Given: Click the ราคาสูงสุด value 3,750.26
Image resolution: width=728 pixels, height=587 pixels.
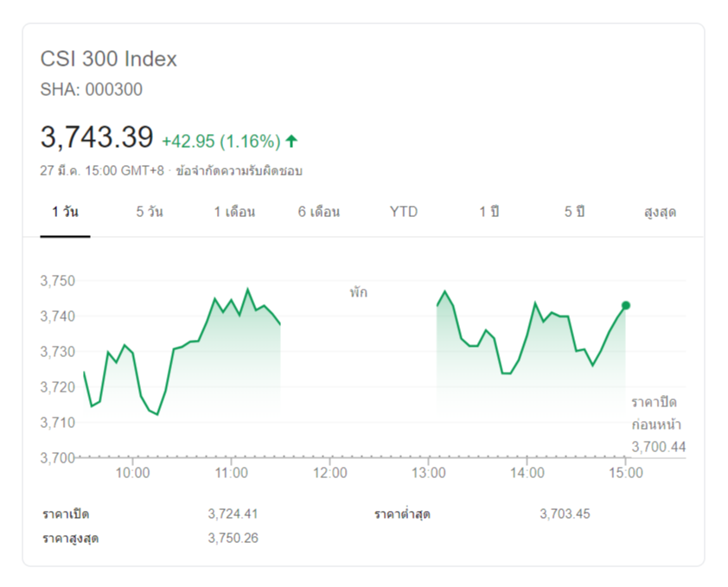Looking at the screenshot, I should 233,538.
